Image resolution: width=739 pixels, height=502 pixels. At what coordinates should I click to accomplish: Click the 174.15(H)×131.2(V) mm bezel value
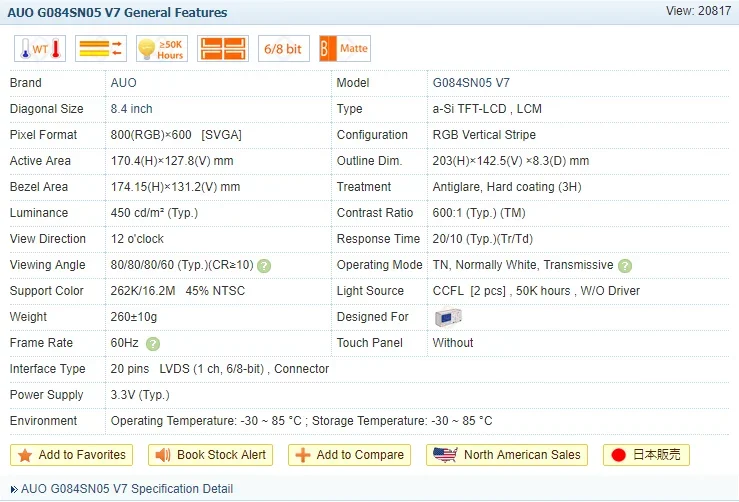click(x=175, y=187)
